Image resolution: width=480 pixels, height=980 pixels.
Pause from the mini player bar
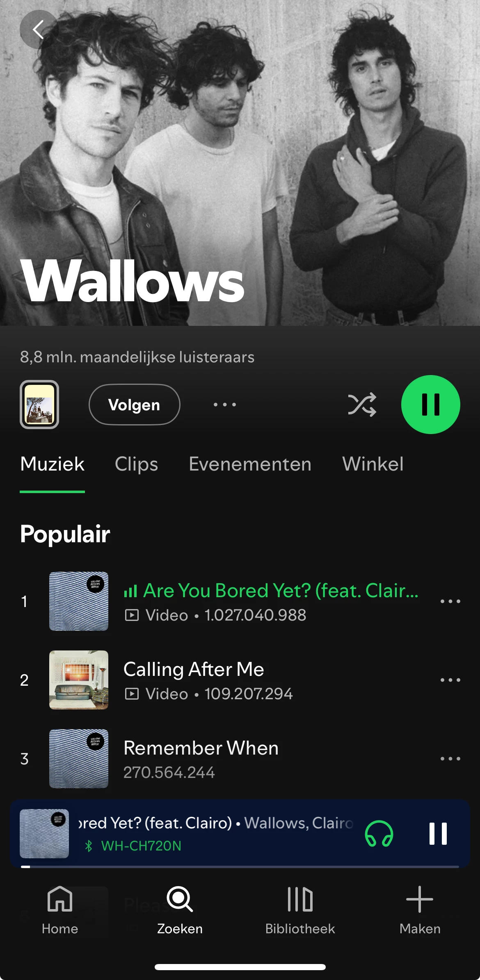[438, 834]
